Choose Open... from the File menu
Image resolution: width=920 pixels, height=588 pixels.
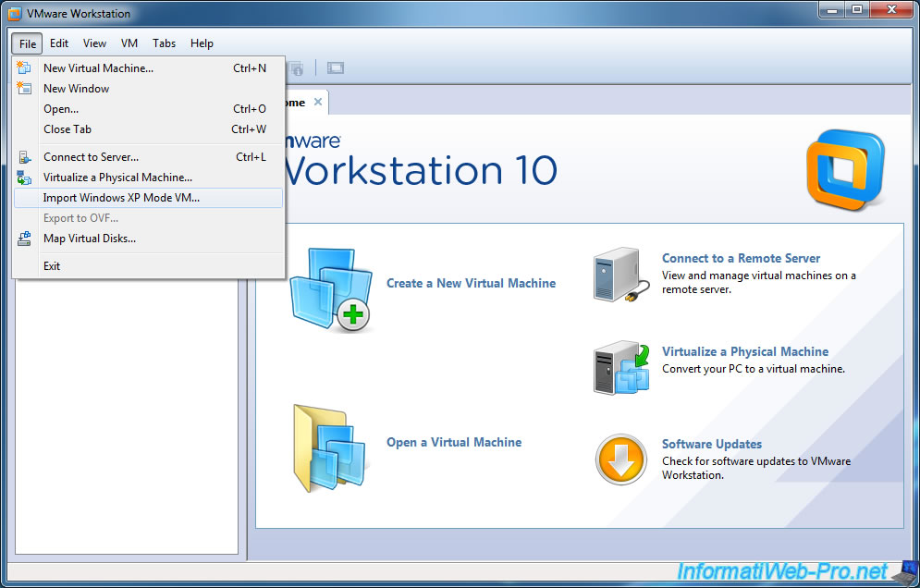coord(149,109)
